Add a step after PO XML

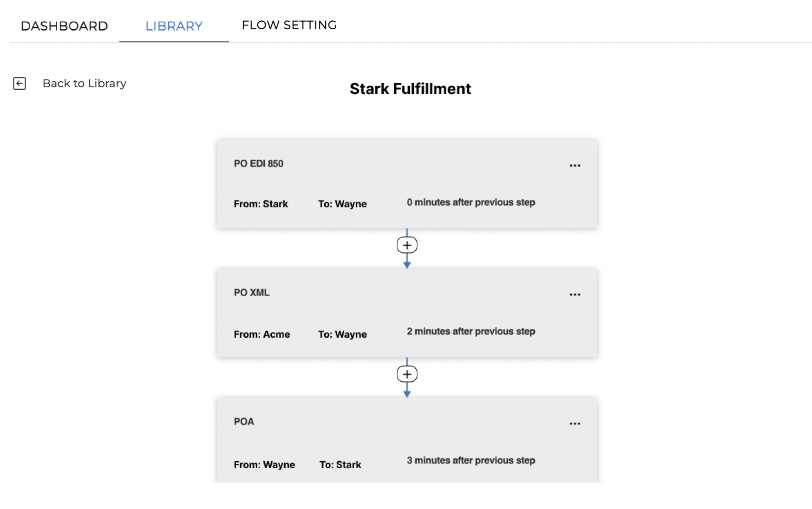(407, 374)
